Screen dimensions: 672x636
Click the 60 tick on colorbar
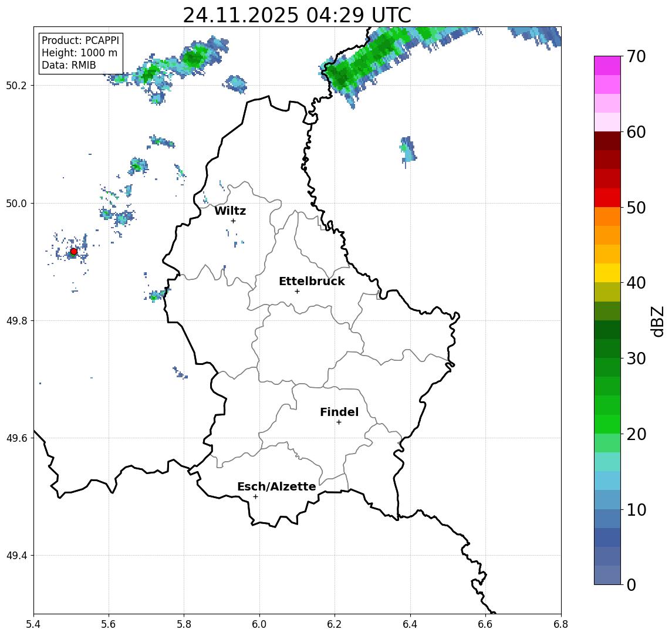click(x=636, y=132)
